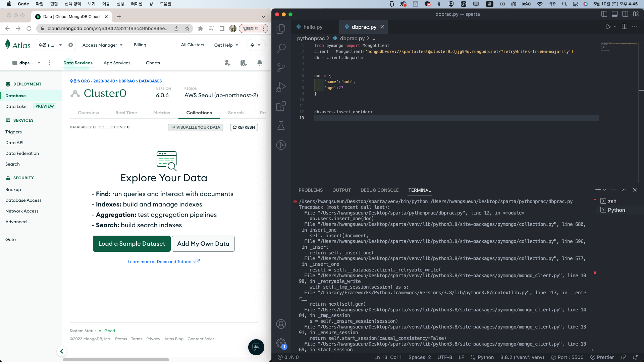
Task: Split the VS Code editor right
Action: (x=625, y=27)
